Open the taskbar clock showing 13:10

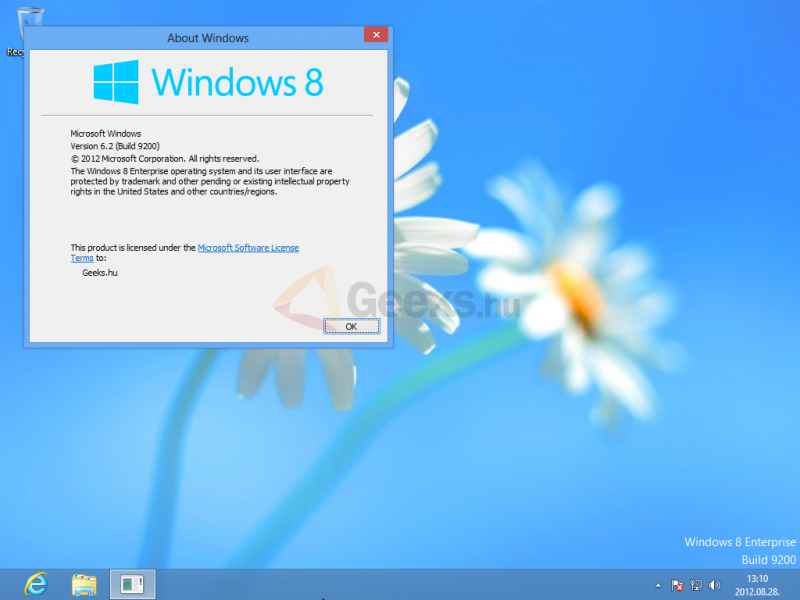click(x=757, y=579)
